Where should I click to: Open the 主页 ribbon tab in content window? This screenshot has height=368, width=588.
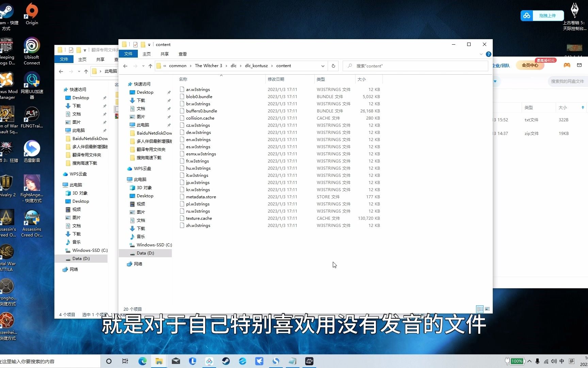point(147,54)
